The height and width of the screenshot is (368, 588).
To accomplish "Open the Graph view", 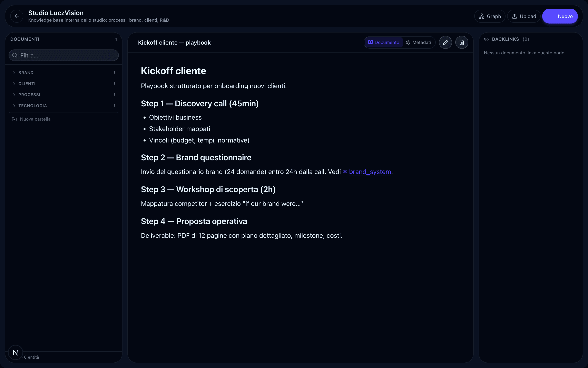I will tap(490, 16).
